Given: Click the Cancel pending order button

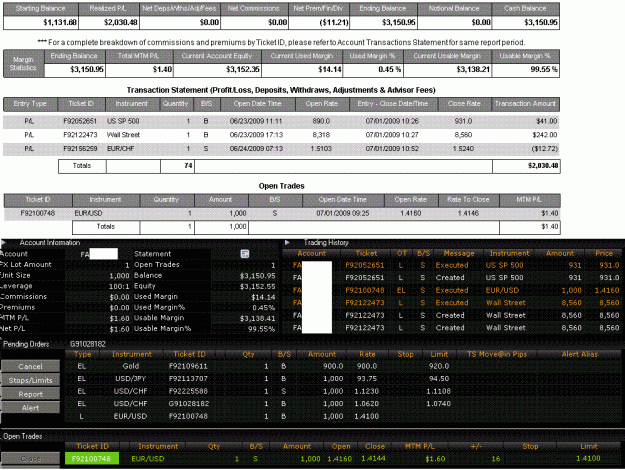Looking at the screenshot, I should [30, 366].
